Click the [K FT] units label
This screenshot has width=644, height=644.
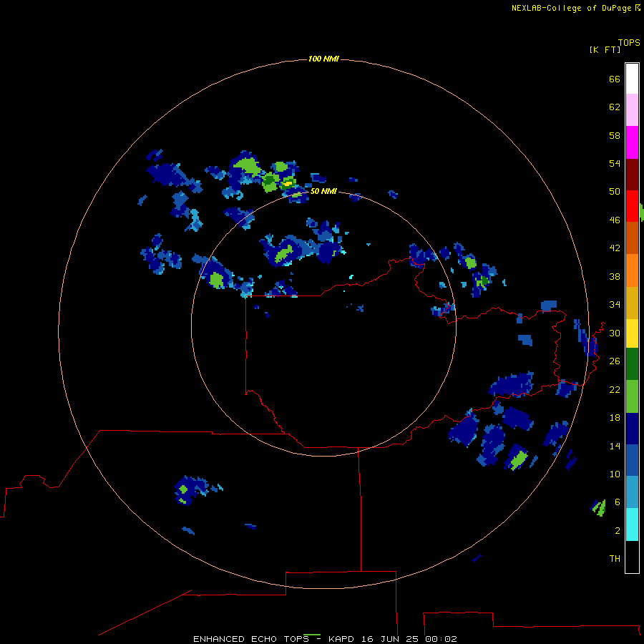pos(605,49)
